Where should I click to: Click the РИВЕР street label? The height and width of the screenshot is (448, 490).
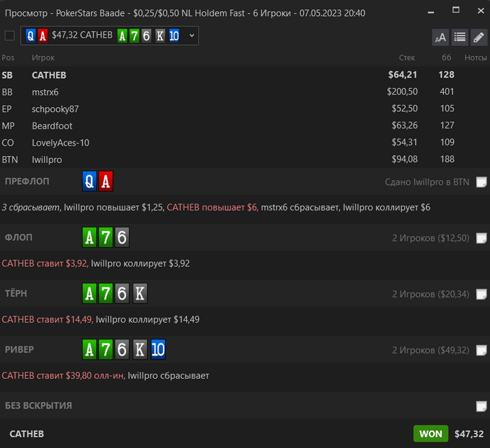click(20, 349)
